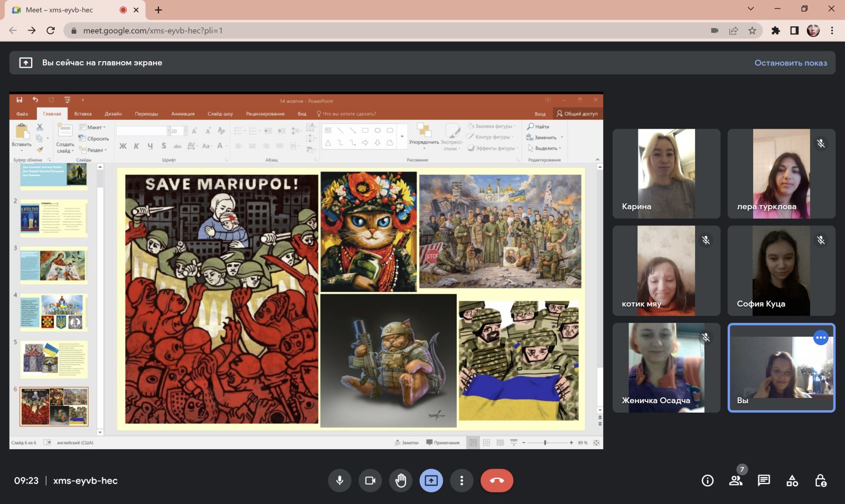This screenshot has height=504, width=845.
Task: Open the font size dropdown showing 20
Action: [x=185, y=131]
